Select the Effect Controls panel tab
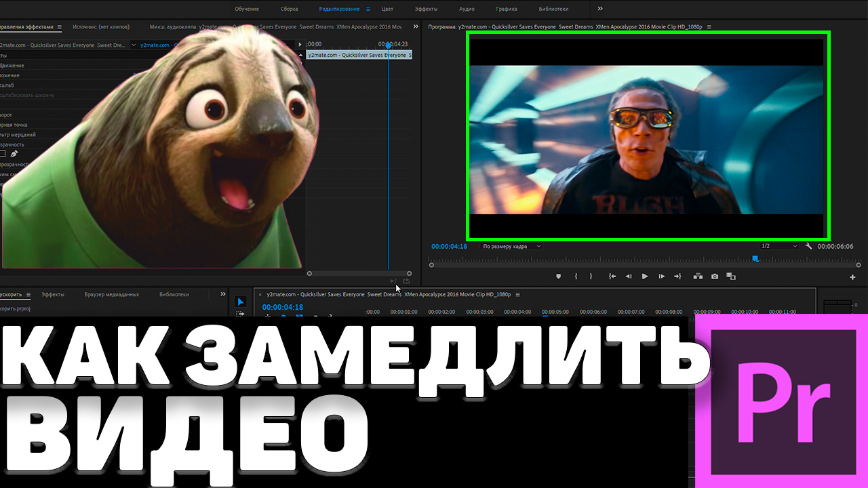Viewport: 868px width, 488px height. click(x=26, y=27)
